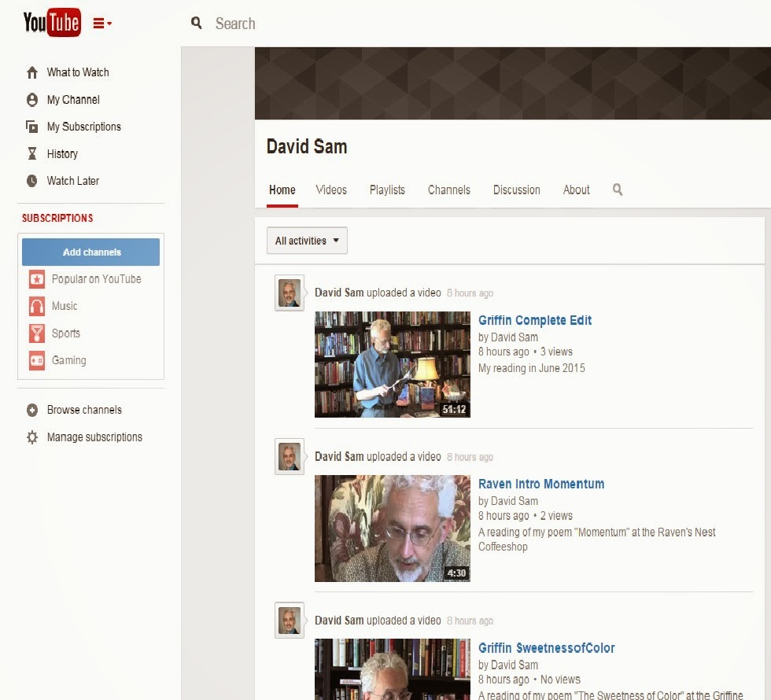The image size is (771, 700).
Task: Open the Griffin Complete Edit video thumbnail
Action: (x=393, y=364)
